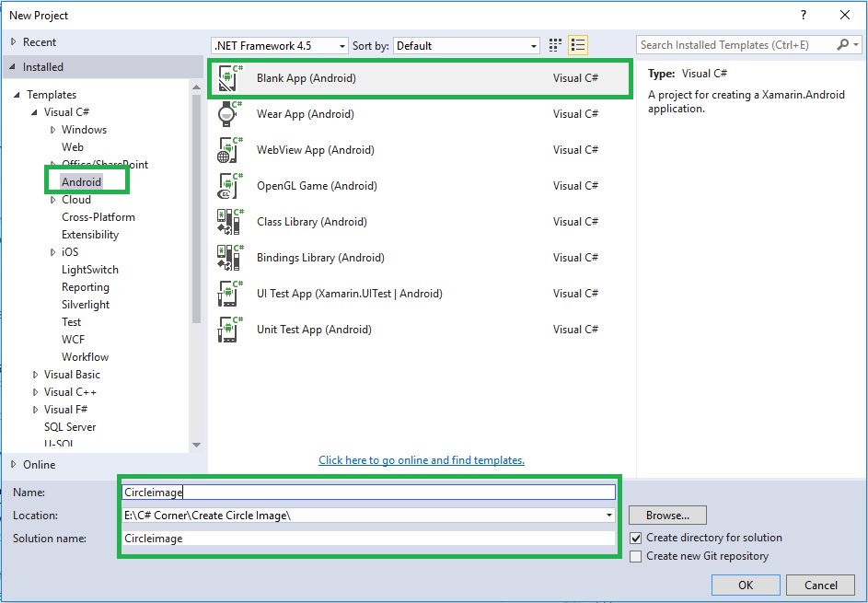Image resolution: width=868 pixels, height=603 pixels.
Task: Open the Location path dropdown arrow
Action: (x=609, y=516)
